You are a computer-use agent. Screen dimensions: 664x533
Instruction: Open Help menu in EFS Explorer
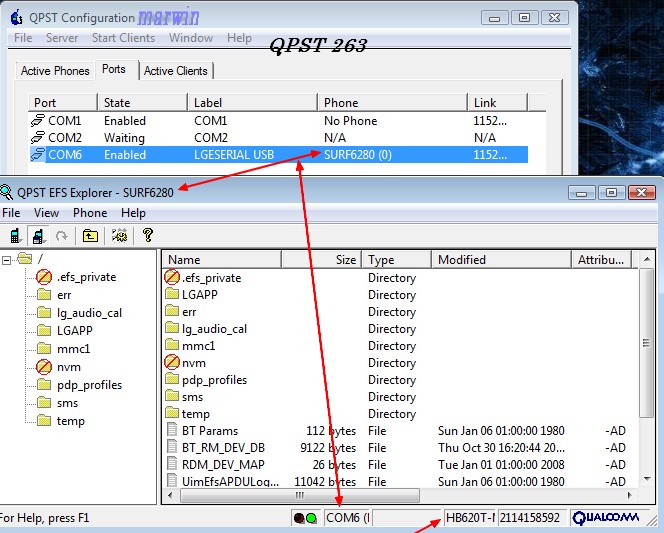coord(133,213)
